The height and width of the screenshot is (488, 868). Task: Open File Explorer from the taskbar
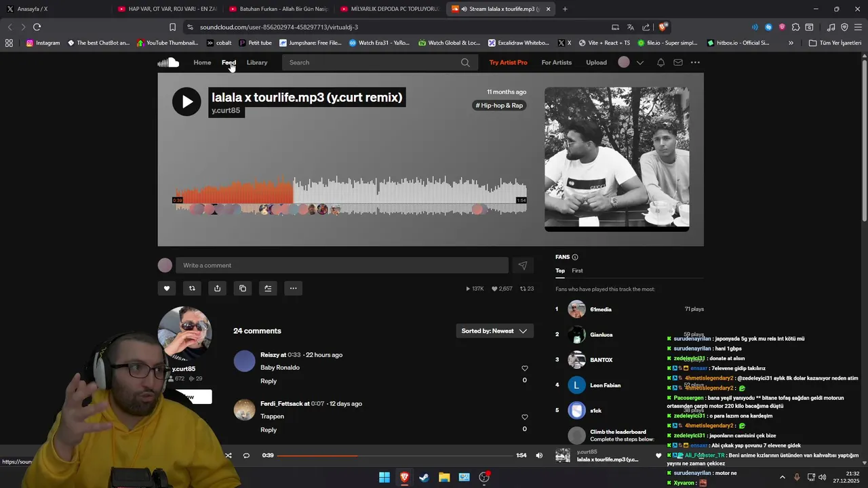444,477
